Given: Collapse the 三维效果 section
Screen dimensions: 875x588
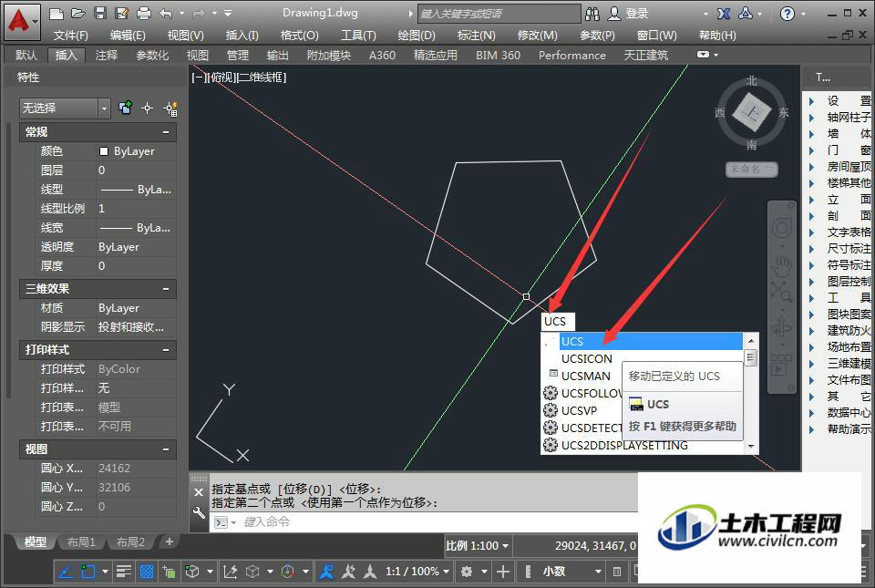Looking at the screenshot, I should coord(166,289).
